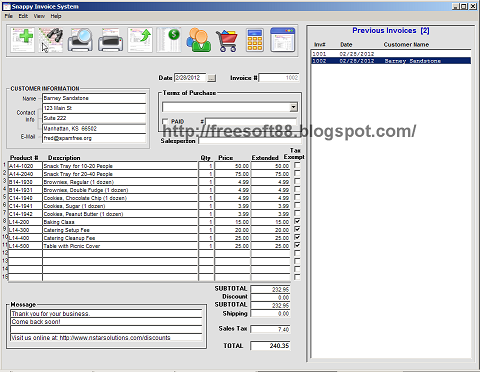The image size is (480, 372).
Task: Open the Help menu
Action: pos(56,16)
